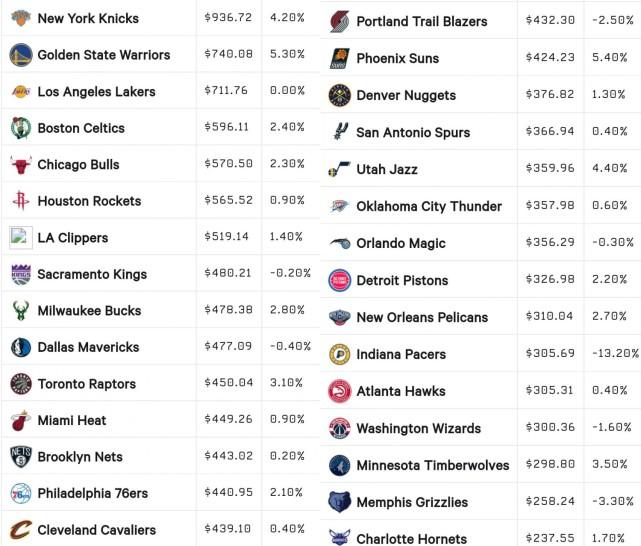Open the Los Angeles Lakers team name
This screenshot has width=641, height=546.
point(96,92)
